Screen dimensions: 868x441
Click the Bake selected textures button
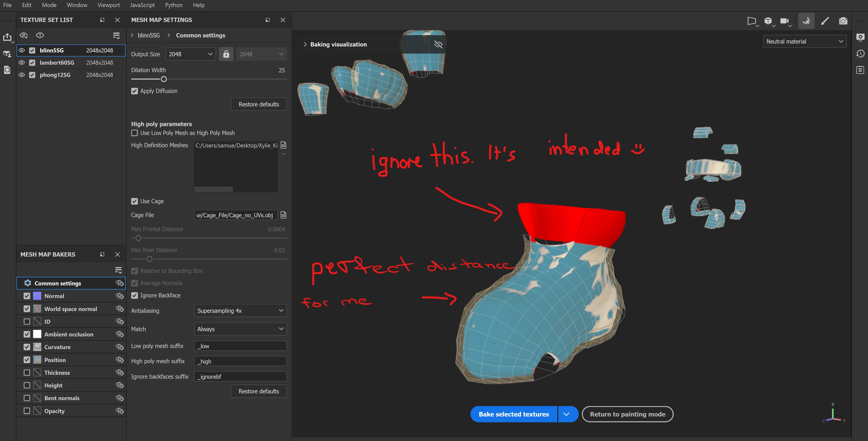[x=514, y=414]
